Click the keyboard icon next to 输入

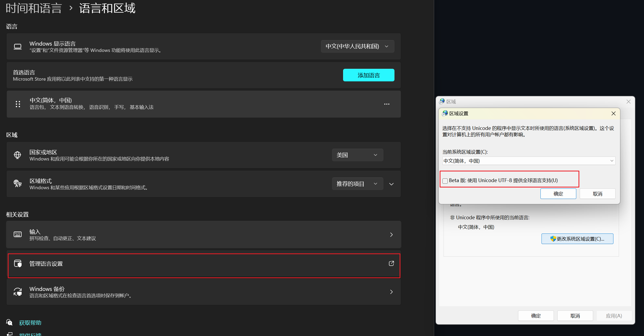(18, 234)
